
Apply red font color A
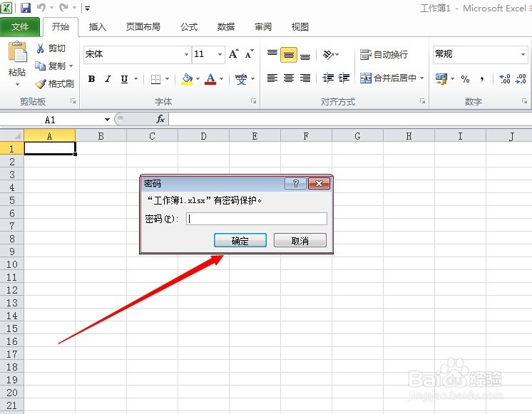point(210,79)
